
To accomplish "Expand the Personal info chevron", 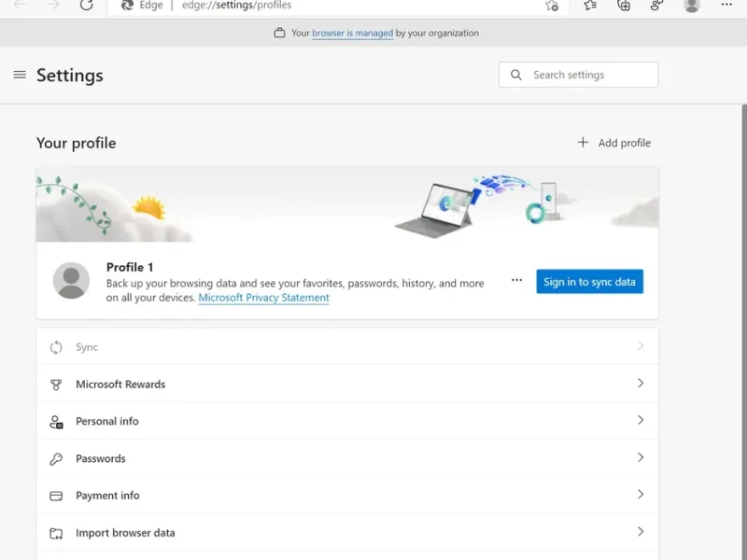I will 641,420.
